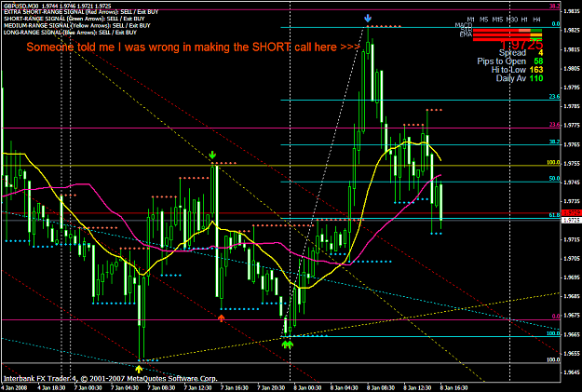Select the LONG-RANGE SIGNAL Blue Arrows line
The height and width of the screenshot is (392, 582).
point(70,33)
